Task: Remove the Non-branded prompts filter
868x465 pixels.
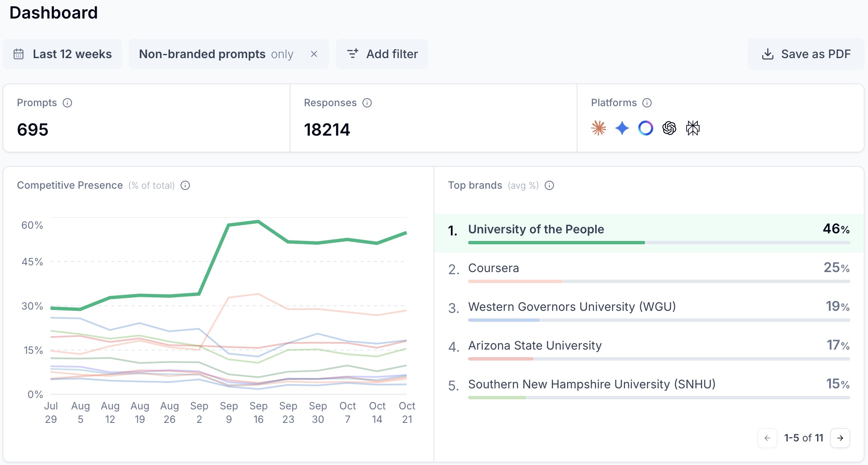Action: 314,54
